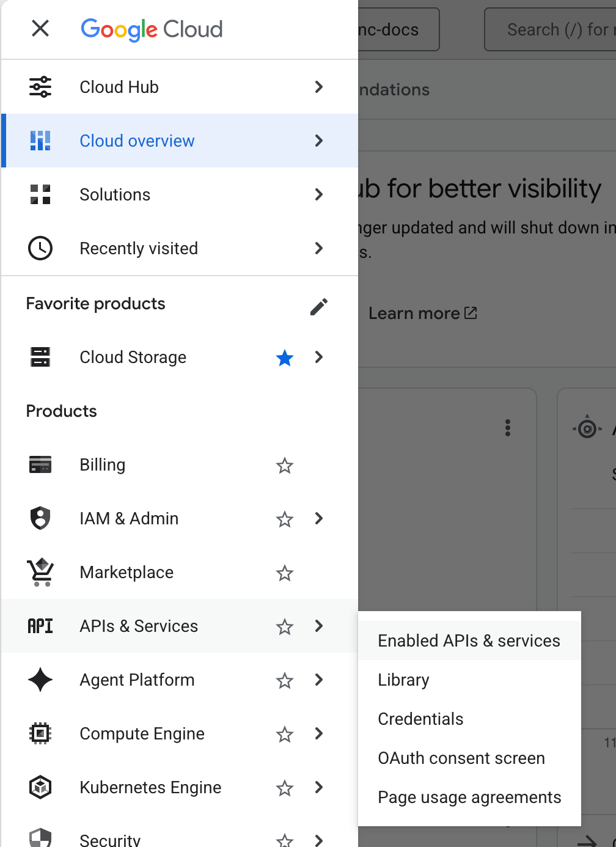This screenshot has height=847, width=616.
Task: Select OAuth consent screen in submenu
Action: point(461,758)
